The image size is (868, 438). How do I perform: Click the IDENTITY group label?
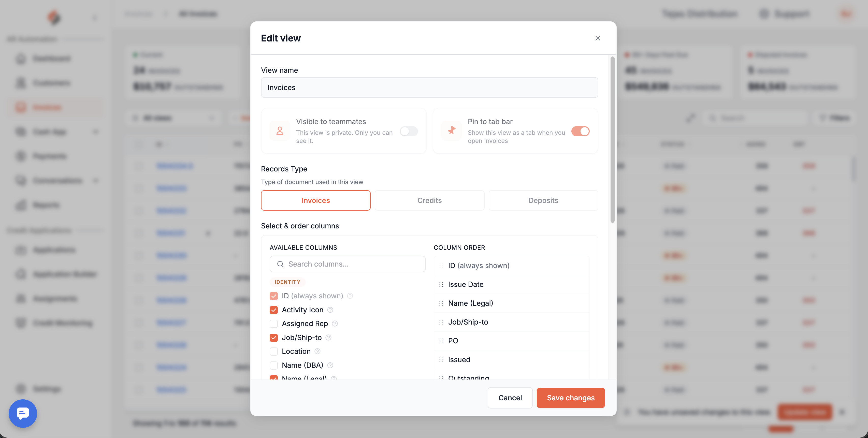(x=287, y=282)
